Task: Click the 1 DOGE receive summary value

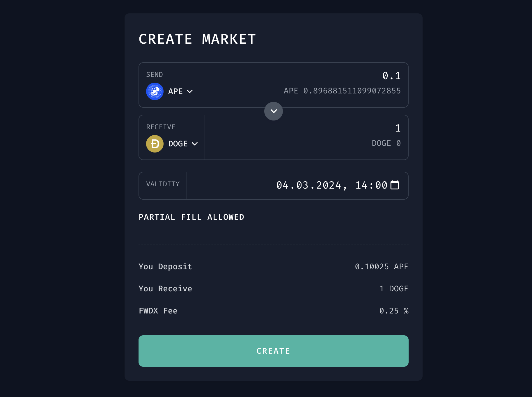Action: click(x=393, y=289)
